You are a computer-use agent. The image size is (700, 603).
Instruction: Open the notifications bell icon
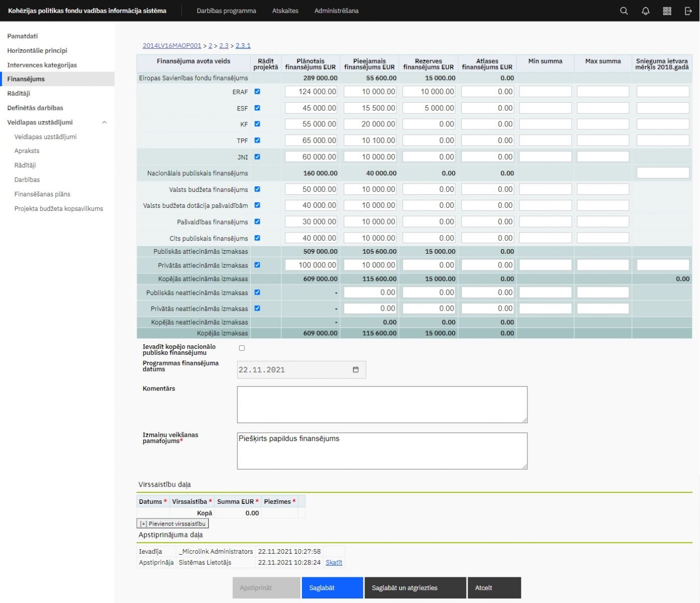pyautogui.click(x=645, y=11)
